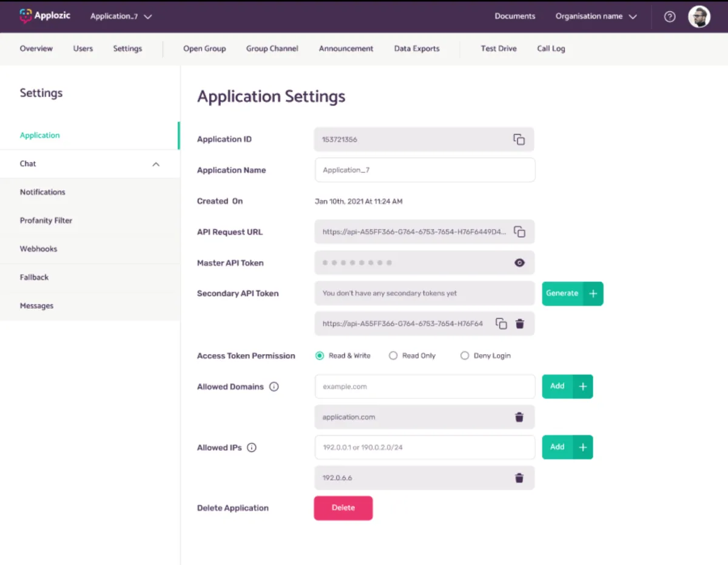Copy the API Request URL
Viewport: 728px width, 565px height.
tap(519, 232)
